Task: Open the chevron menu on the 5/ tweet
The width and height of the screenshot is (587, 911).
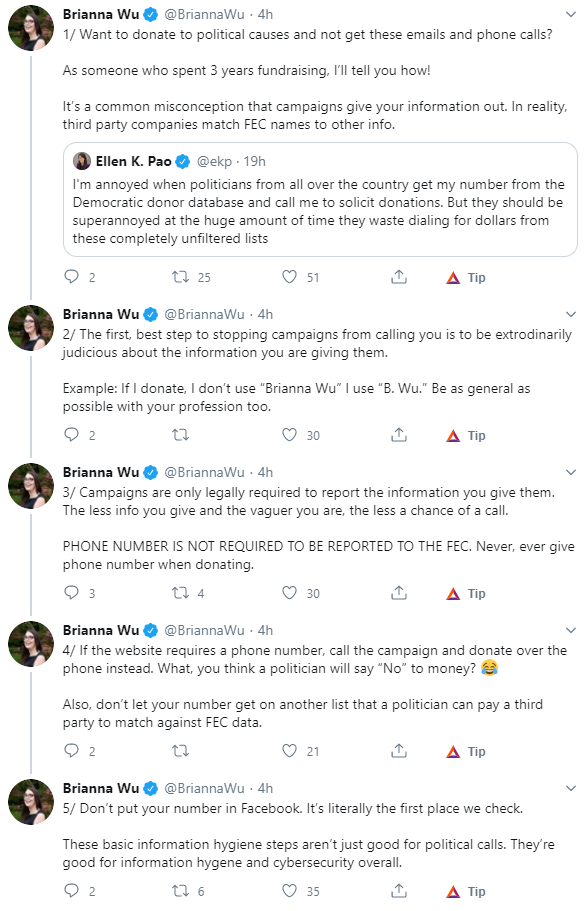Action: [571, 788]
